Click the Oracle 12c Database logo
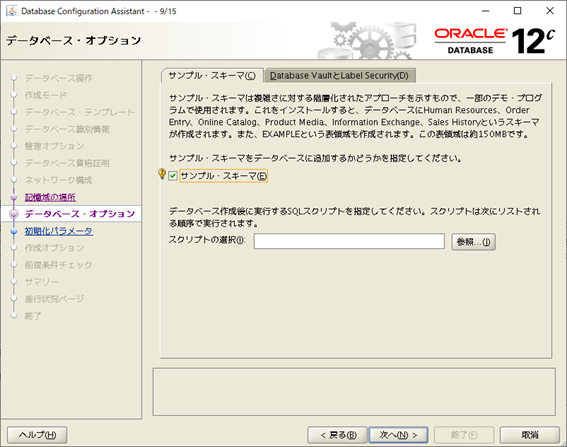This screenshot has width=567, height=447. click(x=494, y=41)
